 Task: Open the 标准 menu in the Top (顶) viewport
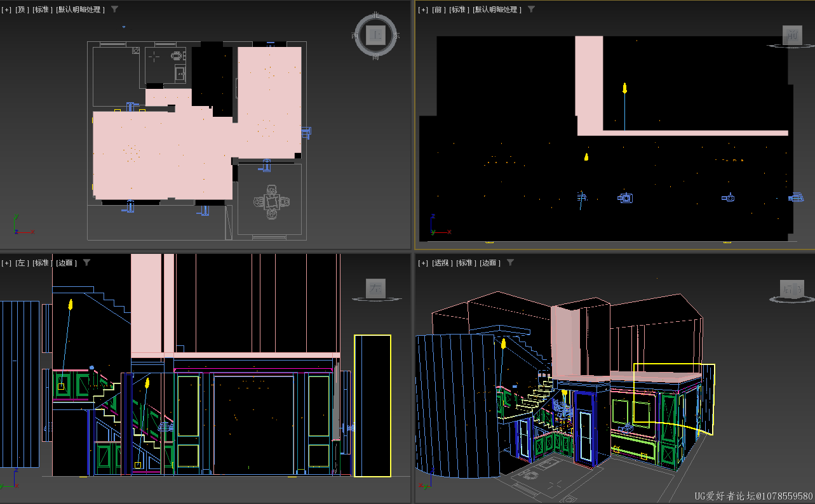(x=43, y=10)
